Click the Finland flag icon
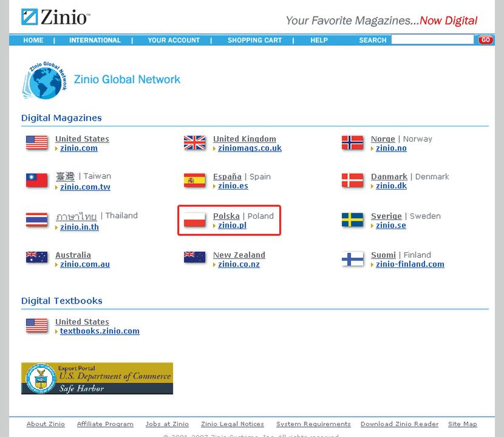This screenshot has width=504, height=437. coord(352,259)
